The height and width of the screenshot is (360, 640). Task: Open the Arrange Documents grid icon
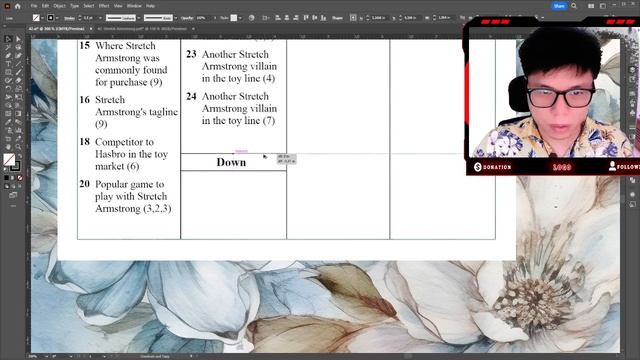(x=591, y=6)
